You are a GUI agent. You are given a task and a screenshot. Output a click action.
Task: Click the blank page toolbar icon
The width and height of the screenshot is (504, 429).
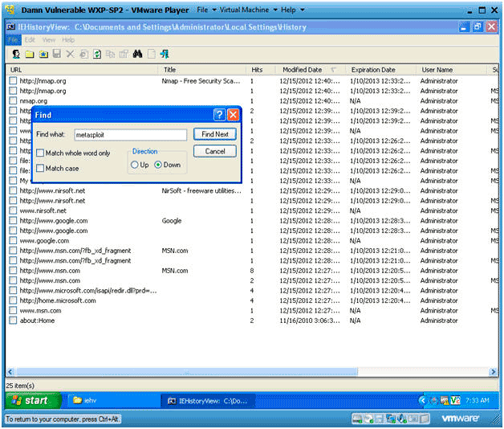click(151, 54)
